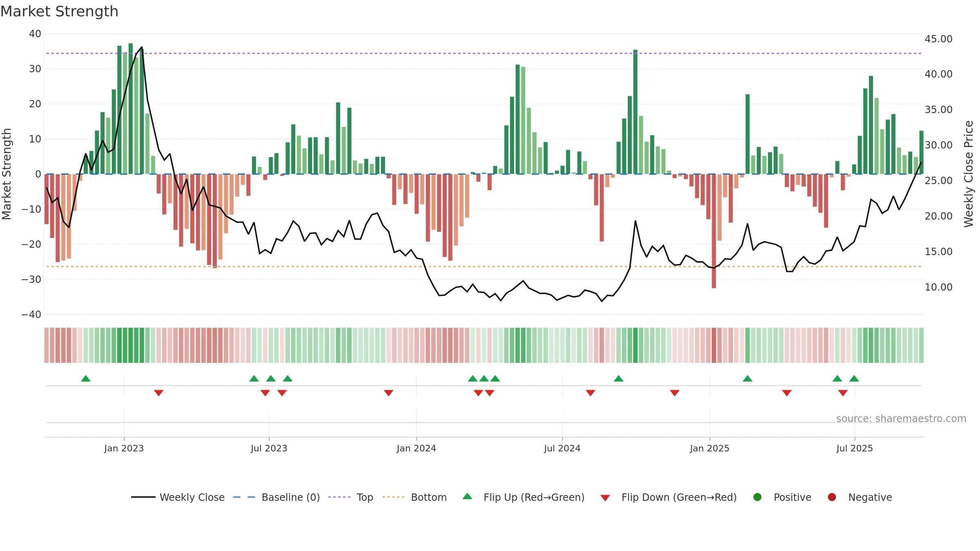Select the flip-up triangle before Jan 2023
Screen dimensions: 980x551
[86, 378]
